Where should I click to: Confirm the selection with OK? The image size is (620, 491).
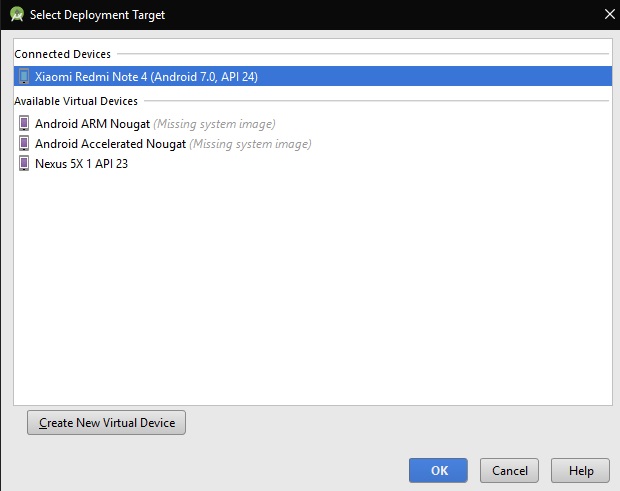tap(439, 470)
